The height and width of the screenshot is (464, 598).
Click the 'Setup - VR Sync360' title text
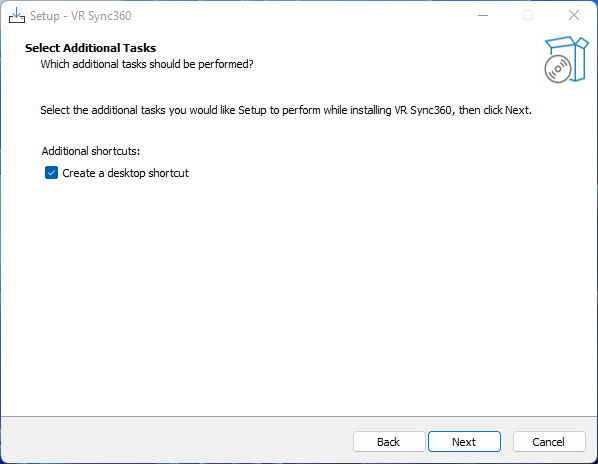(80, 16)
